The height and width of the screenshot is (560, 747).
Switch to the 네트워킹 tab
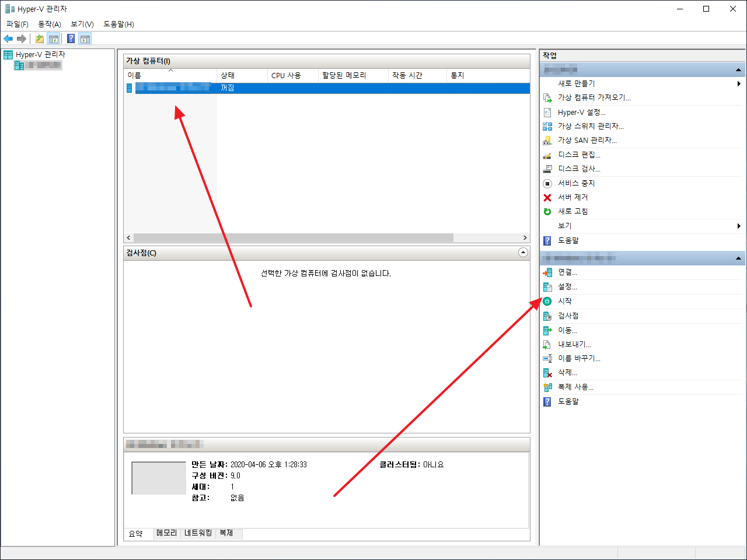[x=198, y=533]
